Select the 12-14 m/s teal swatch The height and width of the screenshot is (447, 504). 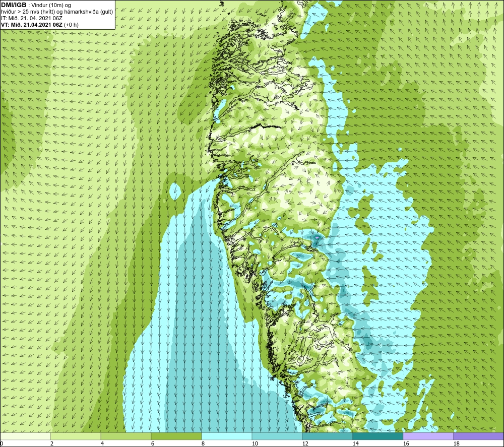pyautogui.click(x=327, y=436)
